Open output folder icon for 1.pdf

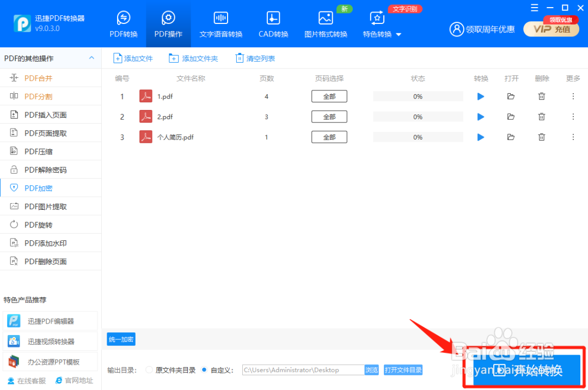point(511,96)
